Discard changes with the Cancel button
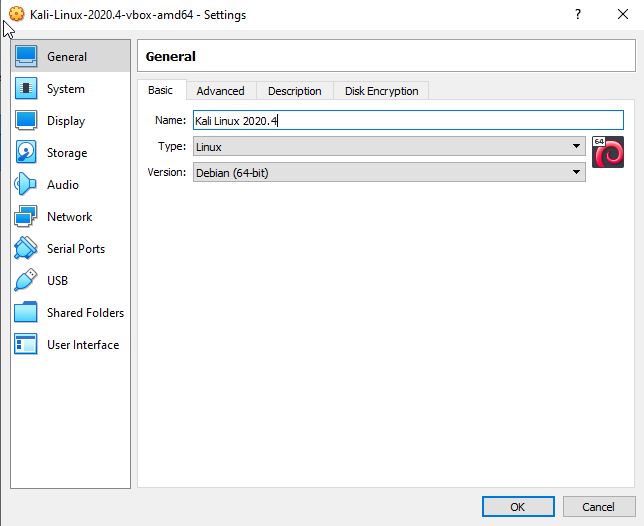 pos(598,507)
